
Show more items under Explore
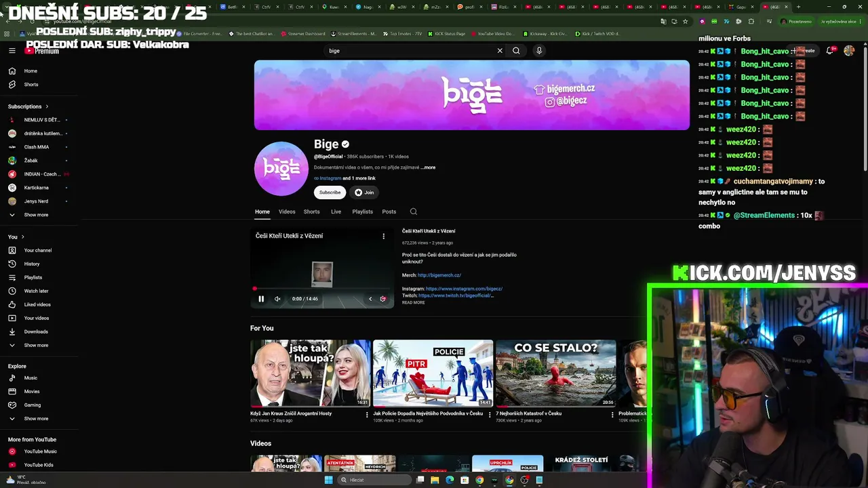click(x=36, y=419)
